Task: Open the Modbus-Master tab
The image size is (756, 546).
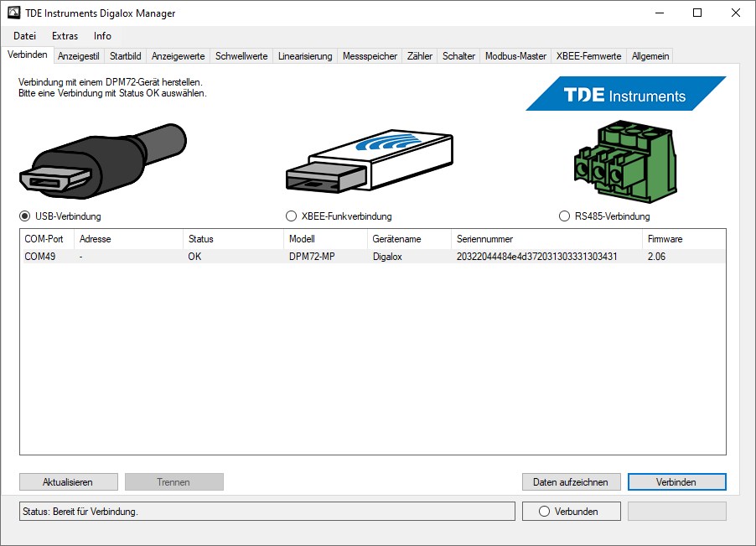Action: [x=515, y=56]
